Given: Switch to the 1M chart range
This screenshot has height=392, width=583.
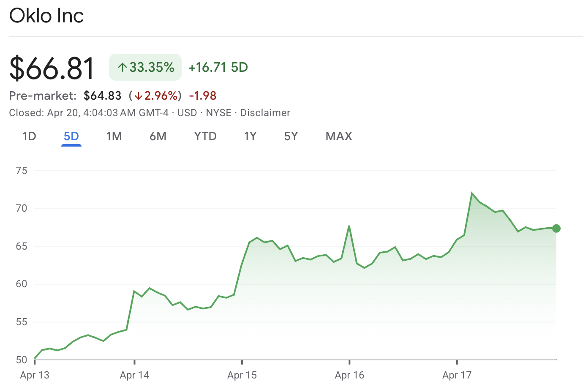Looking at the screenshot, I should point(114,136).
